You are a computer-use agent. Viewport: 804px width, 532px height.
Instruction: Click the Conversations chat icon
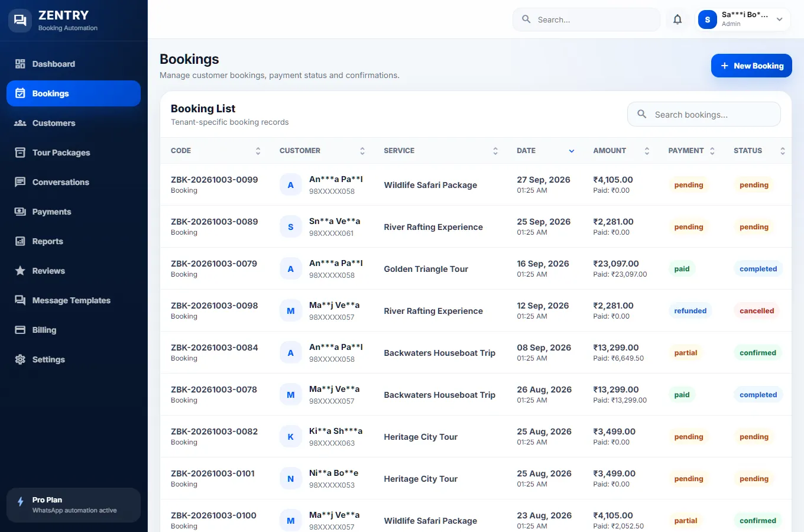click(20, 182)
